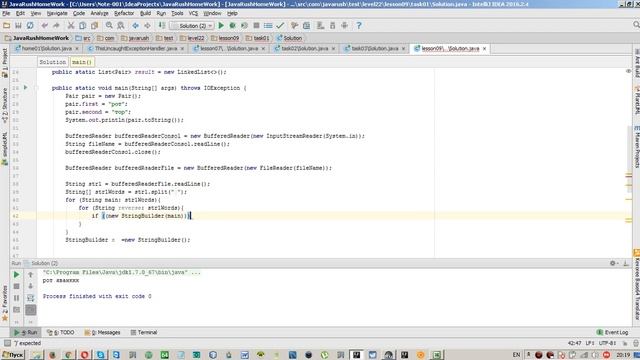
Task: Click the main() structure breadcrumb
Action: click(82, 62)
